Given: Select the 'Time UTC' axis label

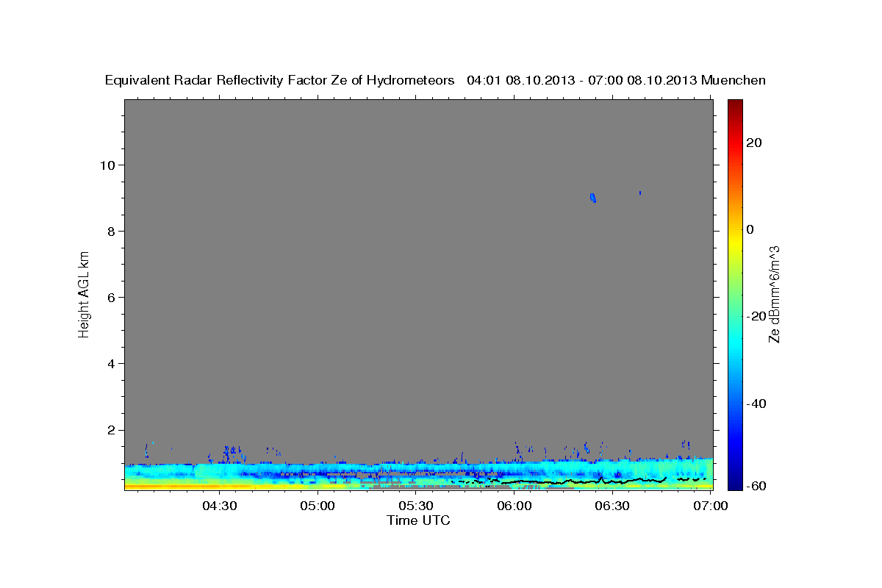Looking at the screenshot, I should point(418,520).
